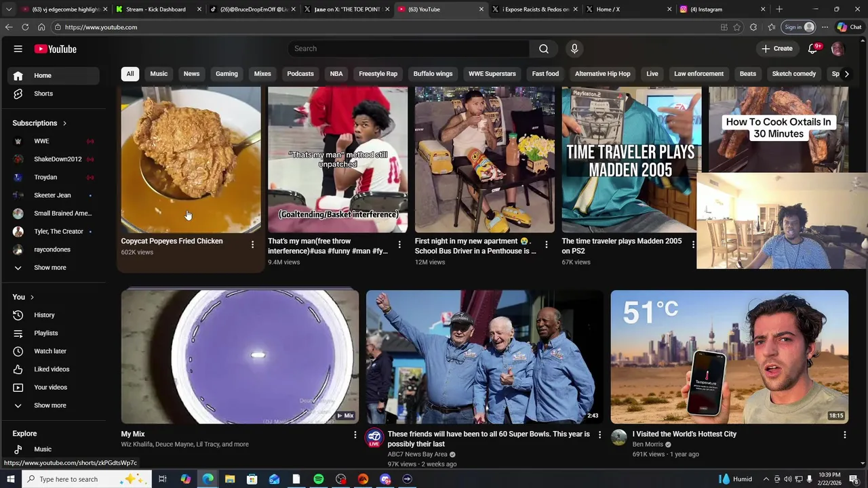The height and width of the screenshot is (488, 868).
Task: Select the Music filter chip
Action: pos(159,74)
